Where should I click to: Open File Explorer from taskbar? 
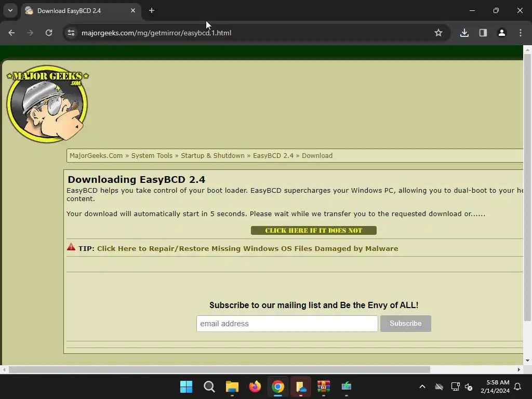(x=232, y=387)
